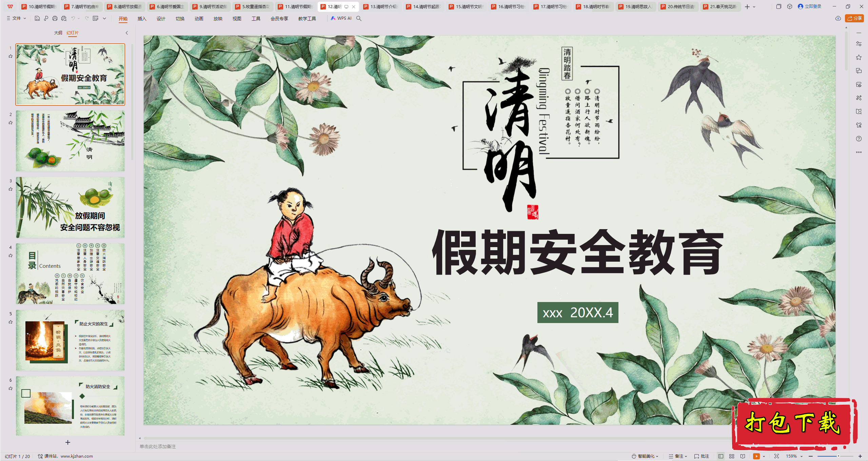This screenshot has height=461, width=868.
Task: Toggle star marker for slide 5
Action: [x=11, y=322]
